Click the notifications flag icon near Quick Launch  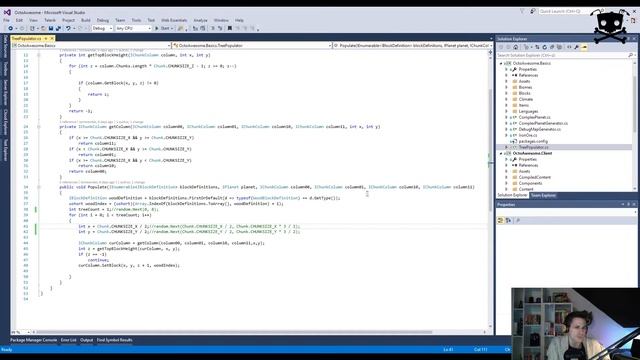click(522, 11)
